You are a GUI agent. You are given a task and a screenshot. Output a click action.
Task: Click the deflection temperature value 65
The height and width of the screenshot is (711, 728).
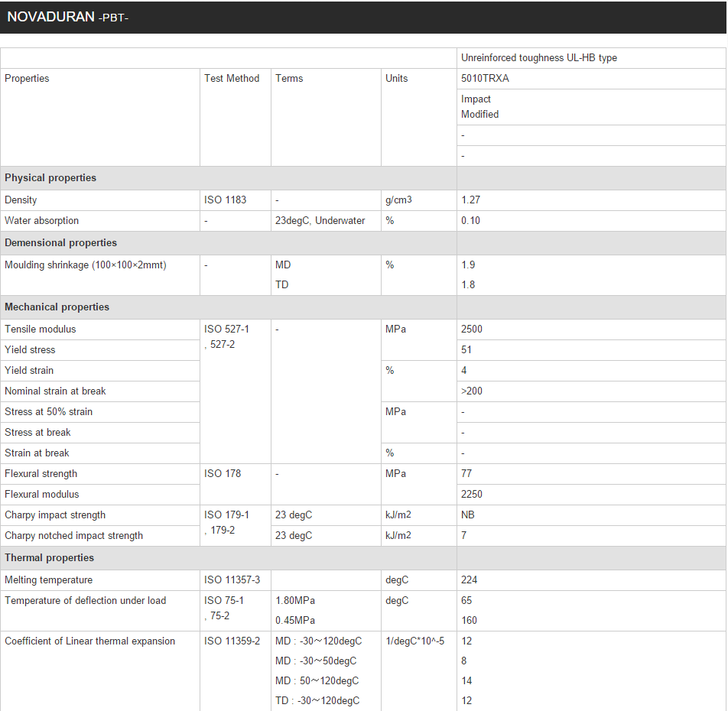[x=466, y=601]
